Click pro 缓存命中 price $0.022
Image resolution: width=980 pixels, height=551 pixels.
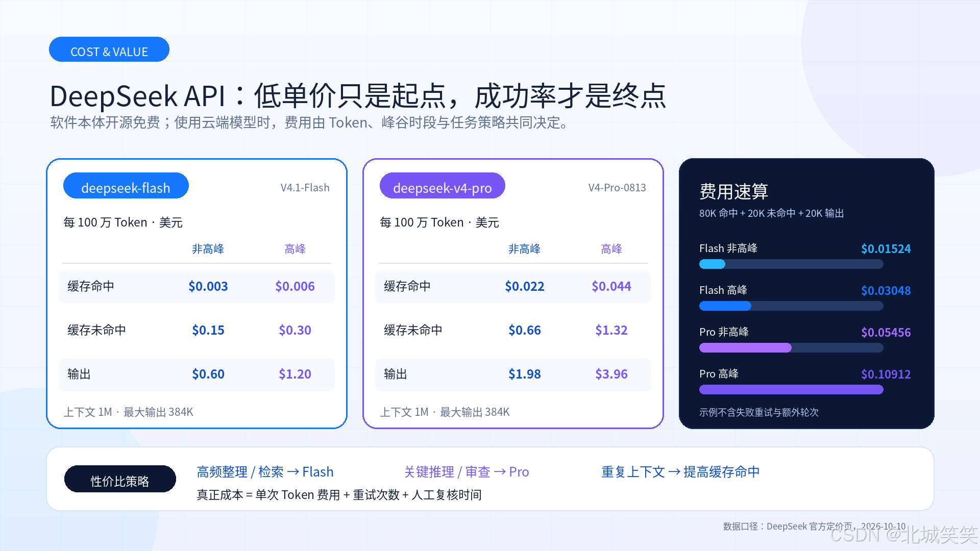525,286
